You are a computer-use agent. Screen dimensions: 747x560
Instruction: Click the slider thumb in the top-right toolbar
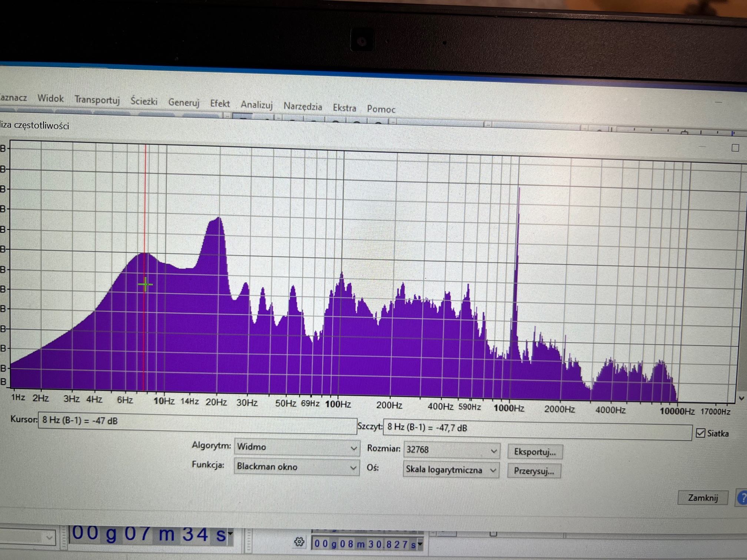pos(684,132)
